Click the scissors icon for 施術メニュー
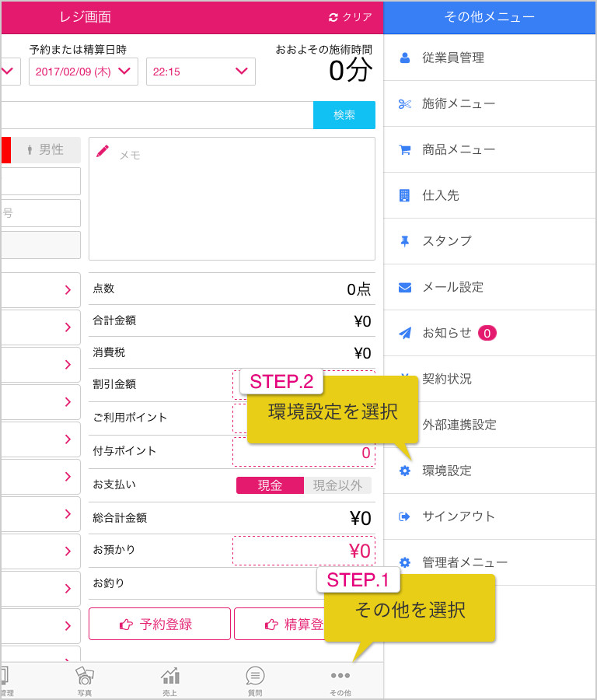This screenshot has height=700, width=597. [x=405, y=104]
